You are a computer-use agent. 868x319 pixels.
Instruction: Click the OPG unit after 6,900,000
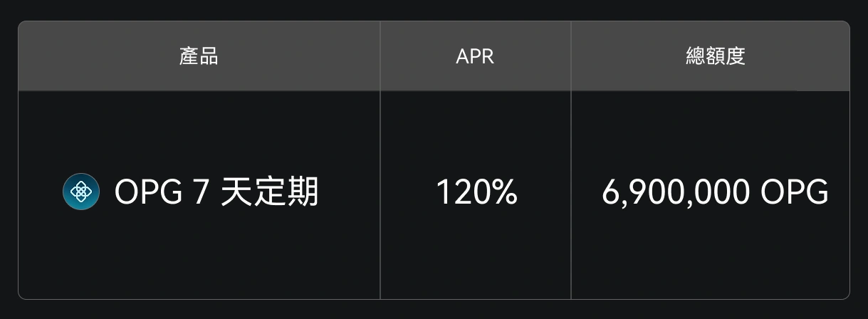pos(795,192)
